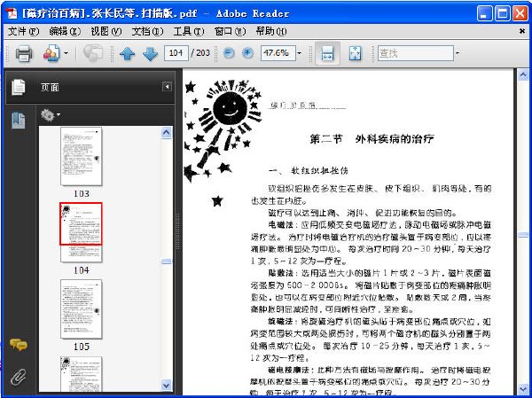
Task: Open the 视图 menu
Action: 106,32
